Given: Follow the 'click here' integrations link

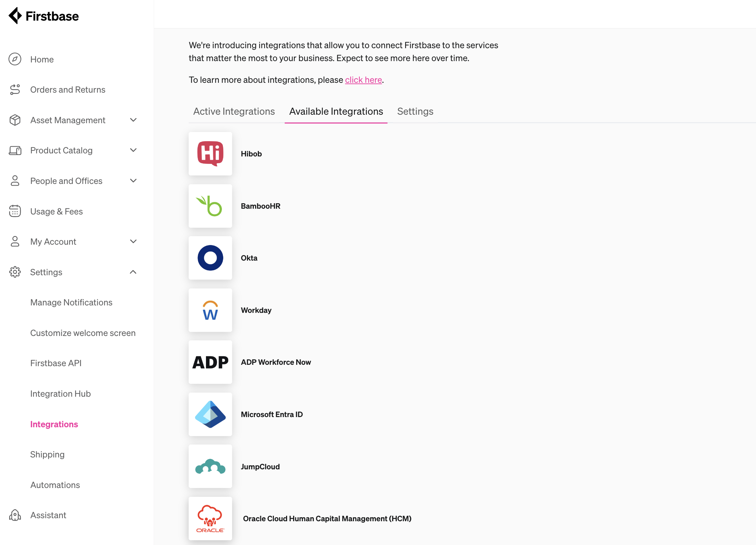Looking at the screenshot, I should tap(363, 80).
